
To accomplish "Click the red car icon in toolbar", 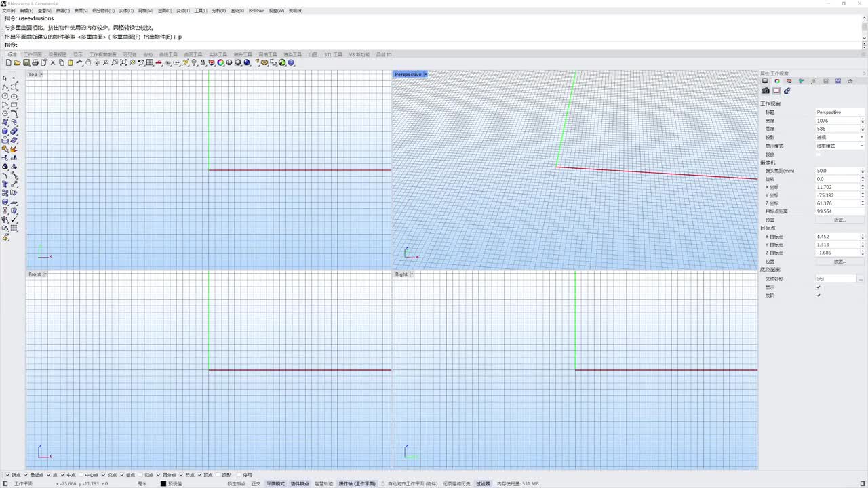I will 159,62.
